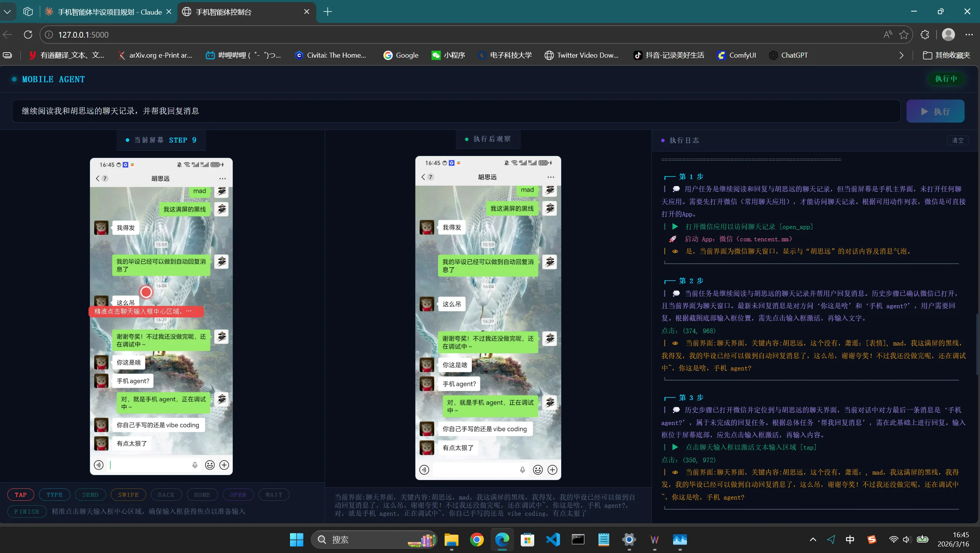Click the task instruction input field
Viewport: 980px width, 553px height.
tap(456, 111)
